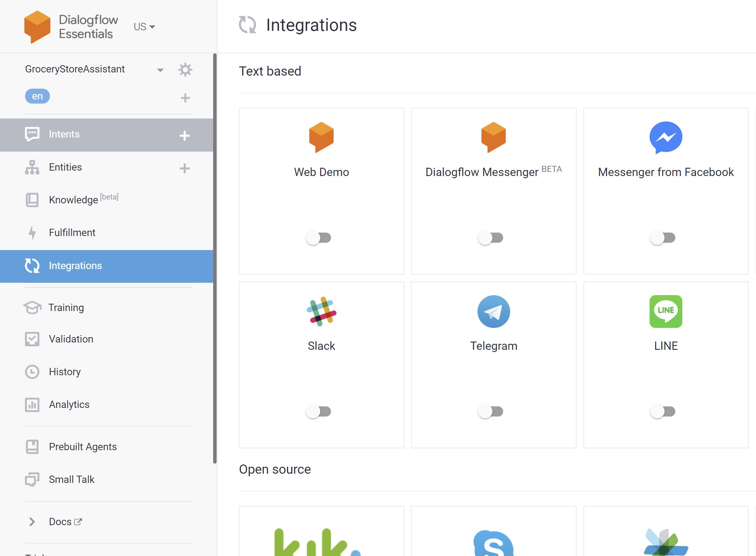The image size is (756, 556).
Task: Click the Messenger from Facebook logo
Action: 665,138
